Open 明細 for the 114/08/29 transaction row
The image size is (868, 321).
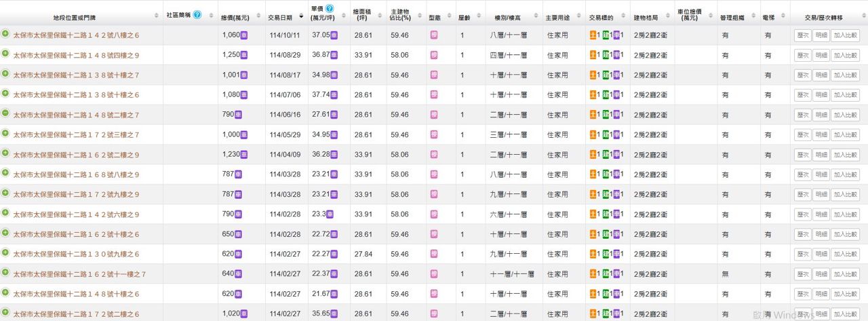(821, 55)
